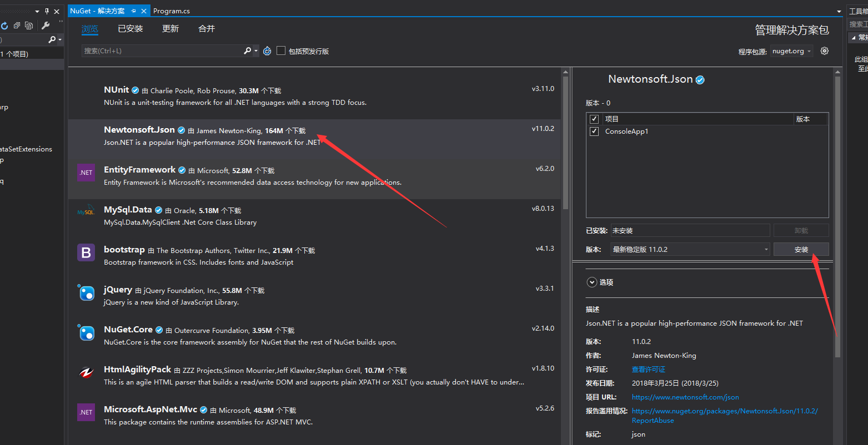
Task: Select the NUnit package title
Action: coord(116,89)
